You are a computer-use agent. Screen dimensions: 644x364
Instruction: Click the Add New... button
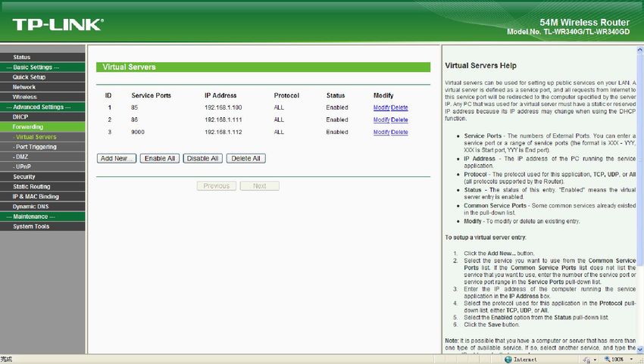(x=117, y=158)
